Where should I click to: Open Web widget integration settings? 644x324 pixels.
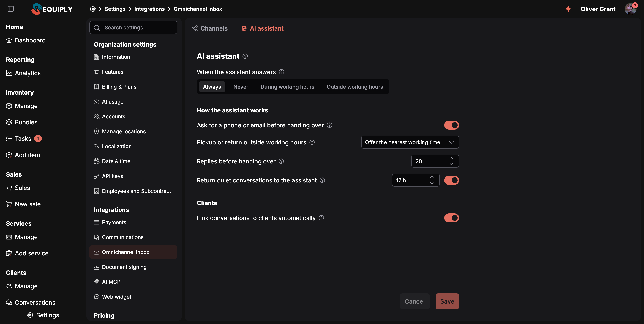[133, 297]
